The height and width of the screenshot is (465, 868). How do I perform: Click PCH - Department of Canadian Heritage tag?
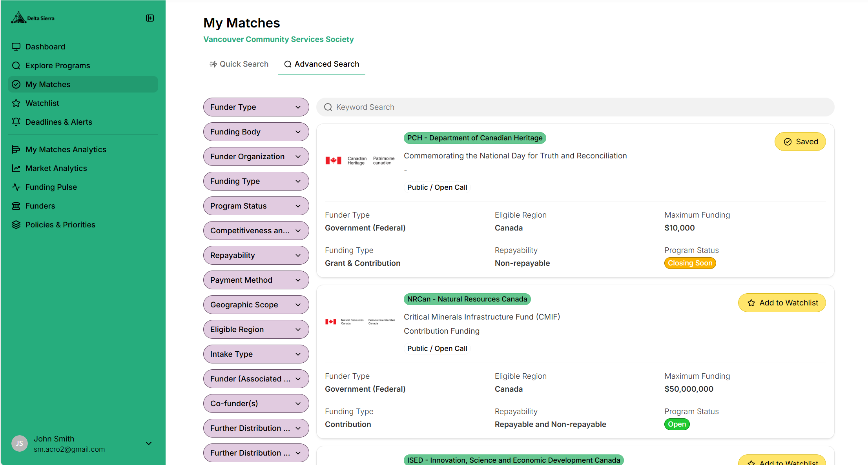pyautogui.click(x=475, y=138)
